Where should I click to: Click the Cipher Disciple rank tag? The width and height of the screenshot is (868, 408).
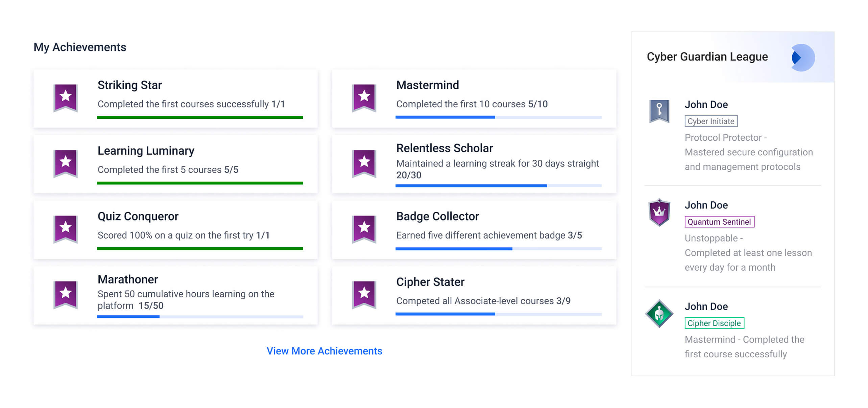coord(714,323)
